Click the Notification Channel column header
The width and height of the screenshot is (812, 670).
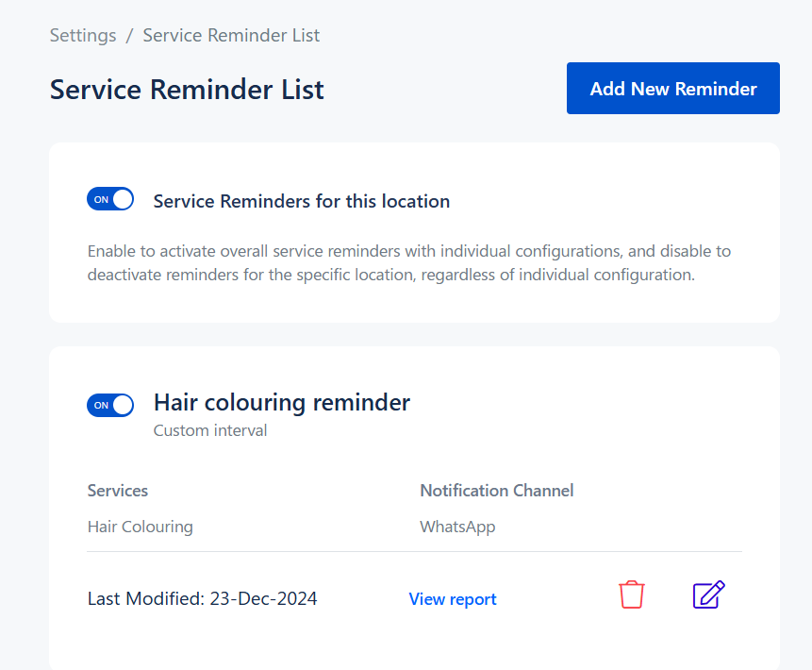click(x=496, y=491)
